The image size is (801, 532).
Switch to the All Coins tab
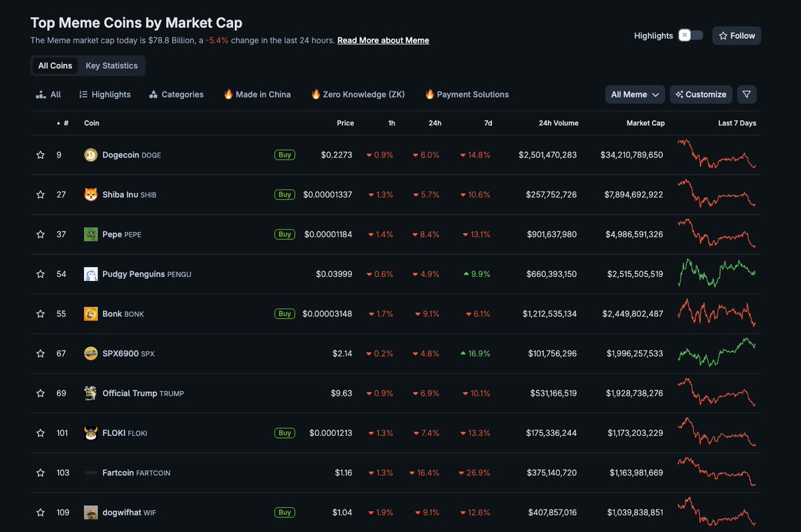point(55,65)
